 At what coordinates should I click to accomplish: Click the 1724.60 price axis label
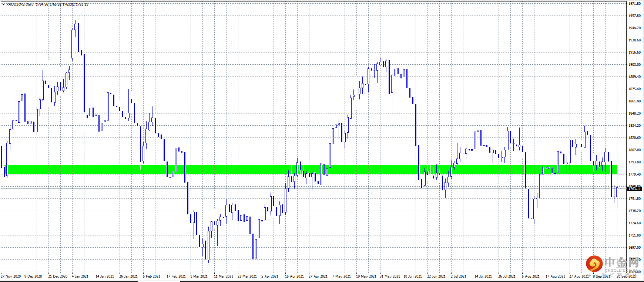[x=634, y=223]
